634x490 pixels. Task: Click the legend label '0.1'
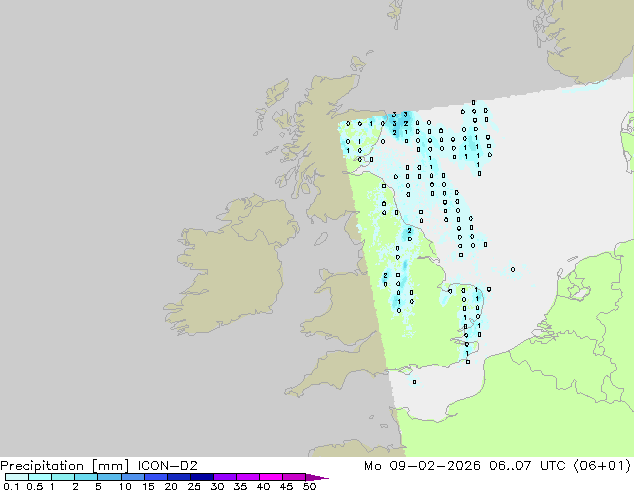(11, 486)
